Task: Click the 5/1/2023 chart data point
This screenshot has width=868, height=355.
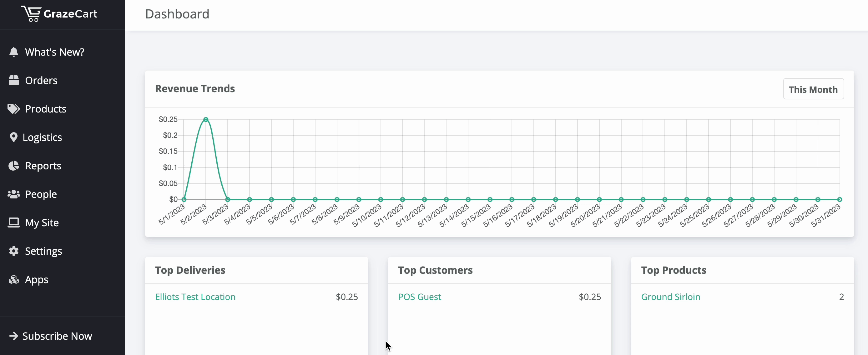Action: (x=184, y=199)
